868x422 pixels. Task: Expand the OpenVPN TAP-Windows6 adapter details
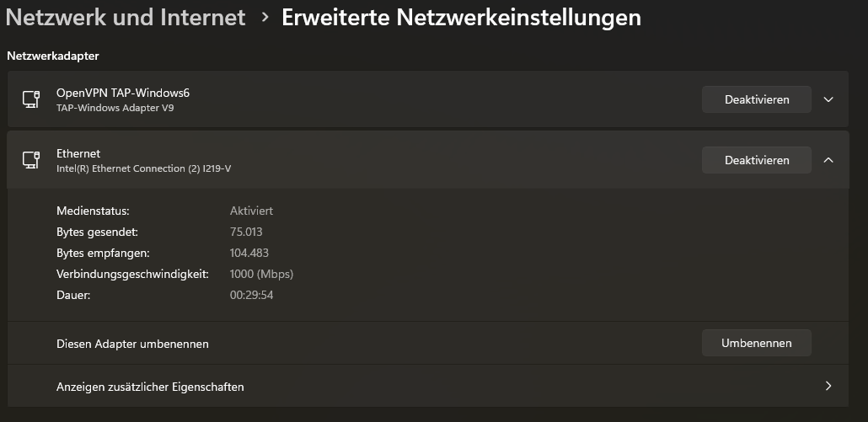828,99
